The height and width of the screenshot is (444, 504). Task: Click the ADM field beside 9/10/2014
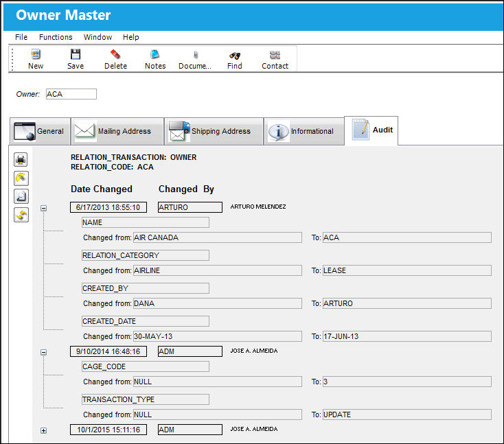(x=190, y=351)
